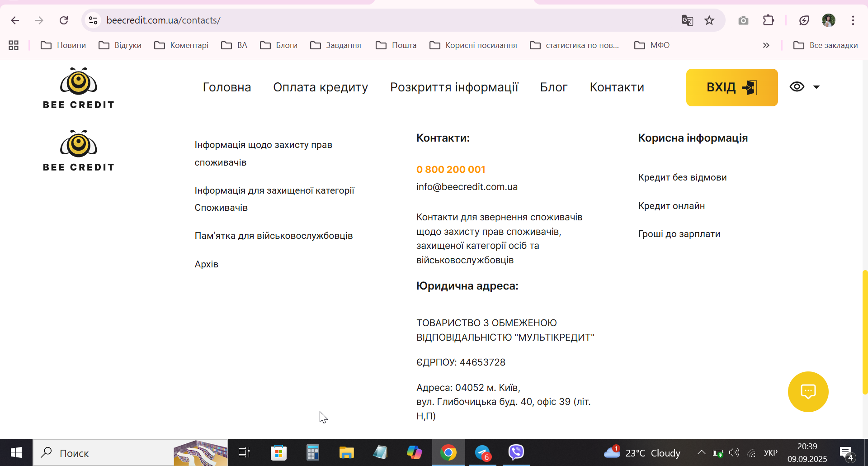Screen dimensions: 868x466
Task: Open Telegram from taskbar
Action: [x=482, y=453]
